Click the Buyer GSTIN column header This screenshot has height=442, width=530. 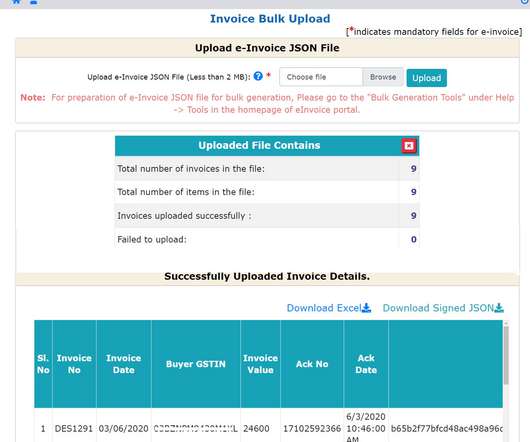point(196,364)
